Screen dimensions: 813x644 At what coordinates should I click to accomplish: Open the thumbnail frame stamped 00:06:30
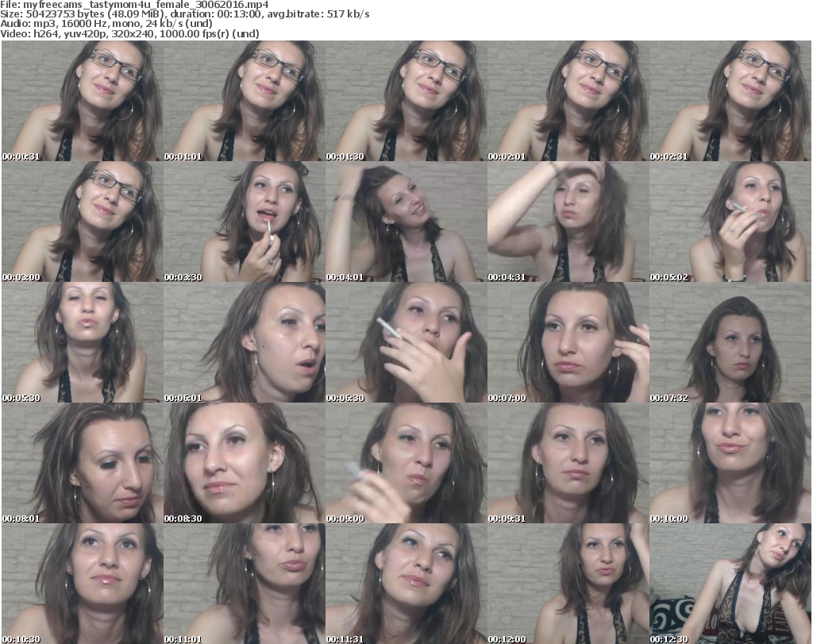(x=406, y=343)
